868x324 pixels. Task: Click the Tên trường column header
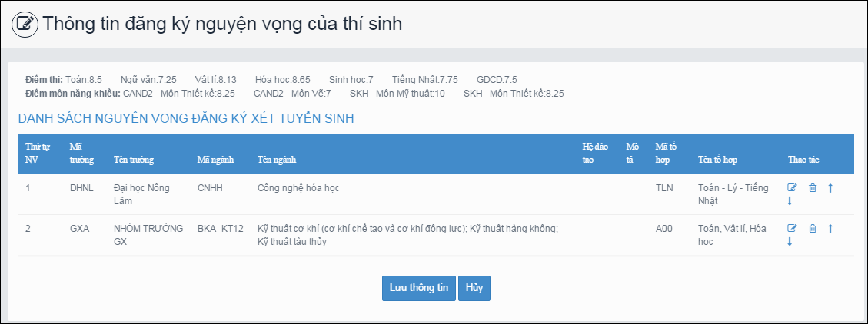pyautogui.click(x=133, y=160)
